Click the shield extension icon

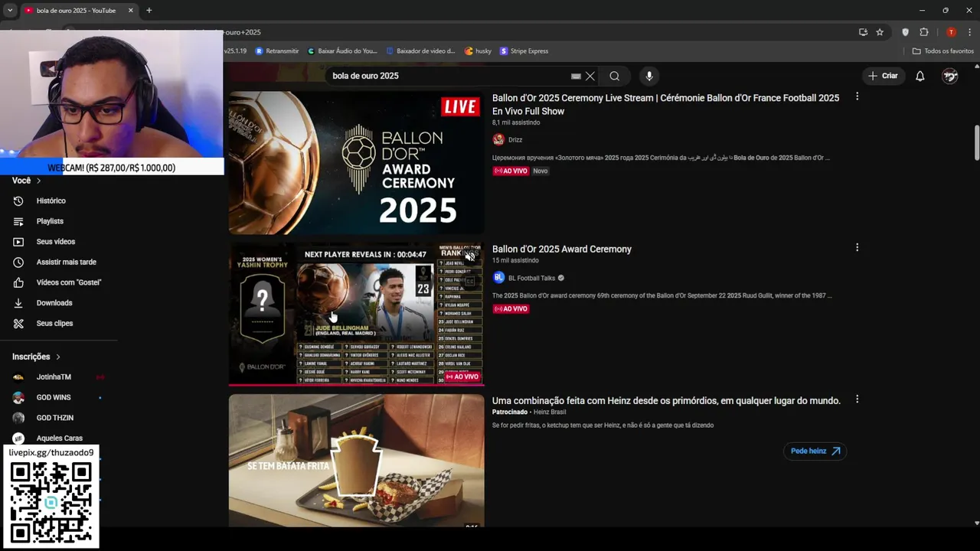click(906, 32)
